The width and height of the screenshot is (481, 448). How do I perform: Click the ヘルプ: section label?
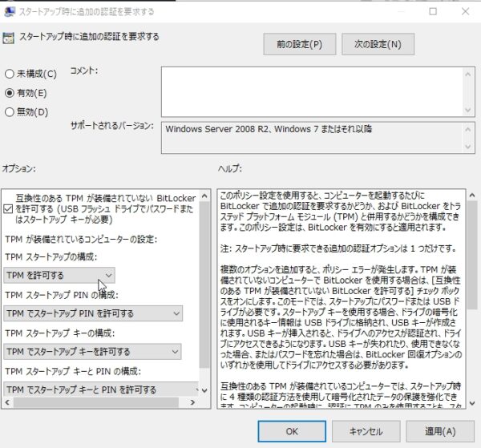(x=230, y=168)
